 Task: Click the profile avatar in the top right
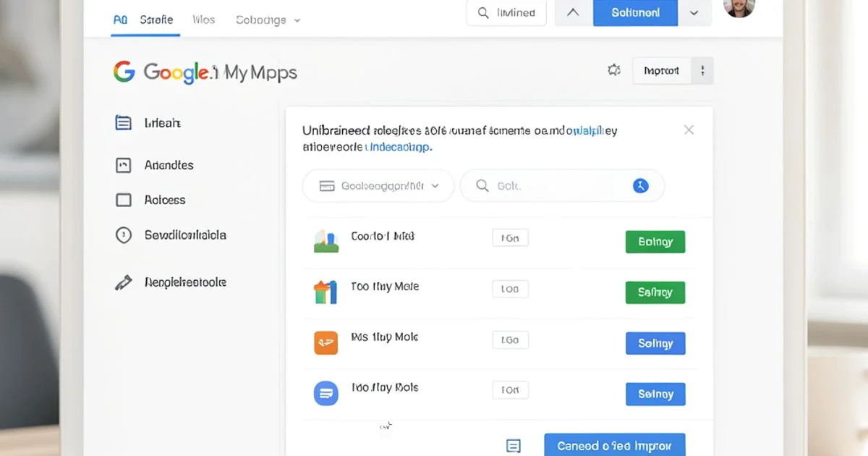pyautogui.click(x=739, y=9)
